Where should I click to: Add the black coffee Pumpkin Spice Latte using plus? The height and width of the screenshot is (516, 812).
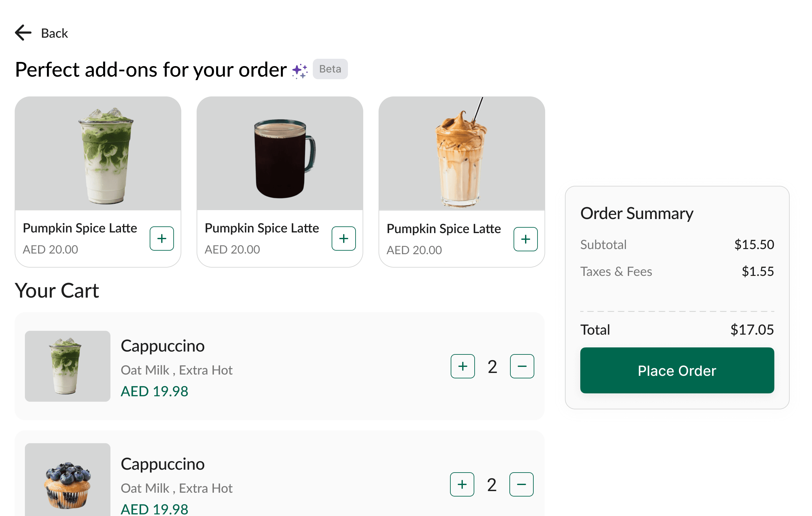344,239
